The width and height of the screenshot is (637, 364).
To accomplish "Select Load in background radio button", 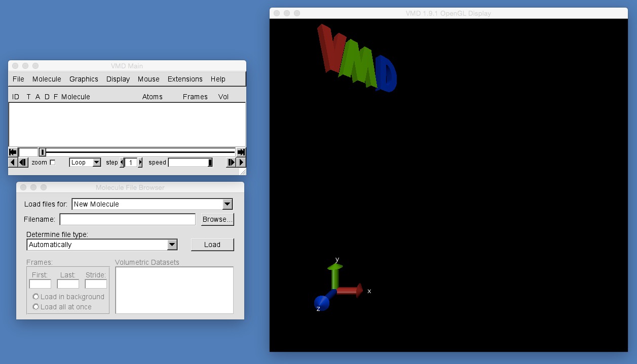I will (x=35, y=297).
